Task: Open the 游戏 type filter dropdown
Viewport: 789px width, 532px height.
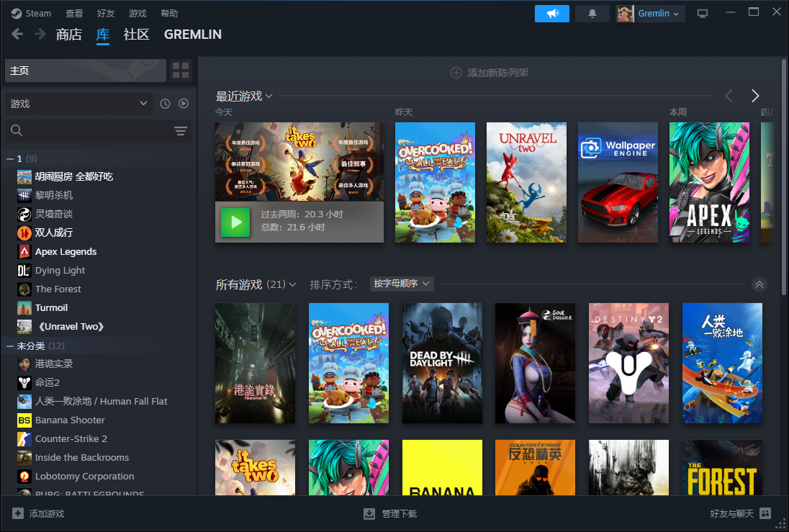Action: 78,104
